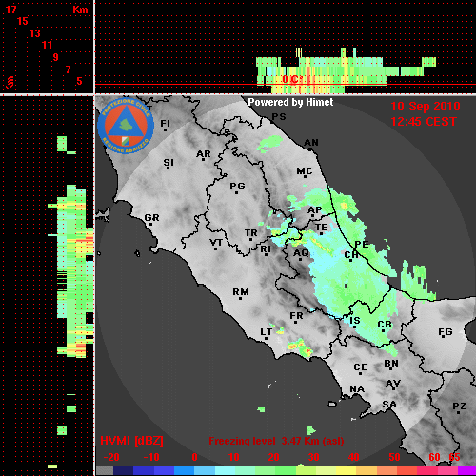
Task: Click the '30' dBZ scale value
Action: (313, 457)
